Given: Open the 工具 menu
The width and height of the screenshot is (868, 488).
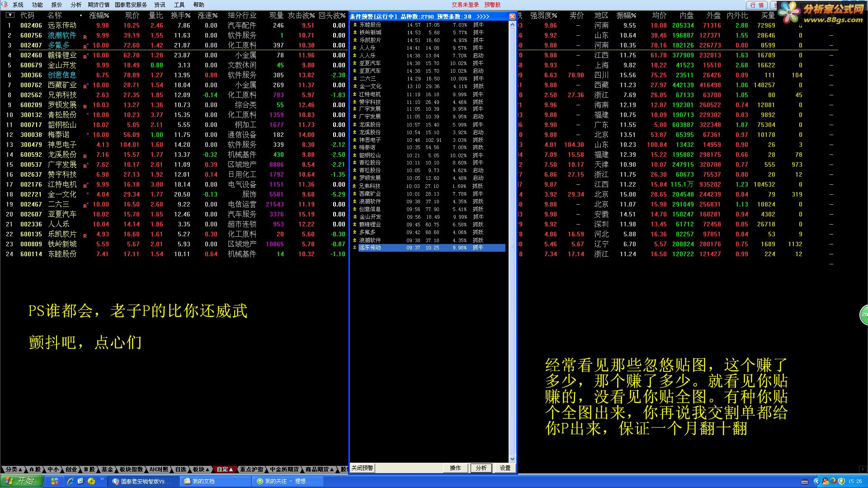Looking at the screenshot, I should pos(179,5).
